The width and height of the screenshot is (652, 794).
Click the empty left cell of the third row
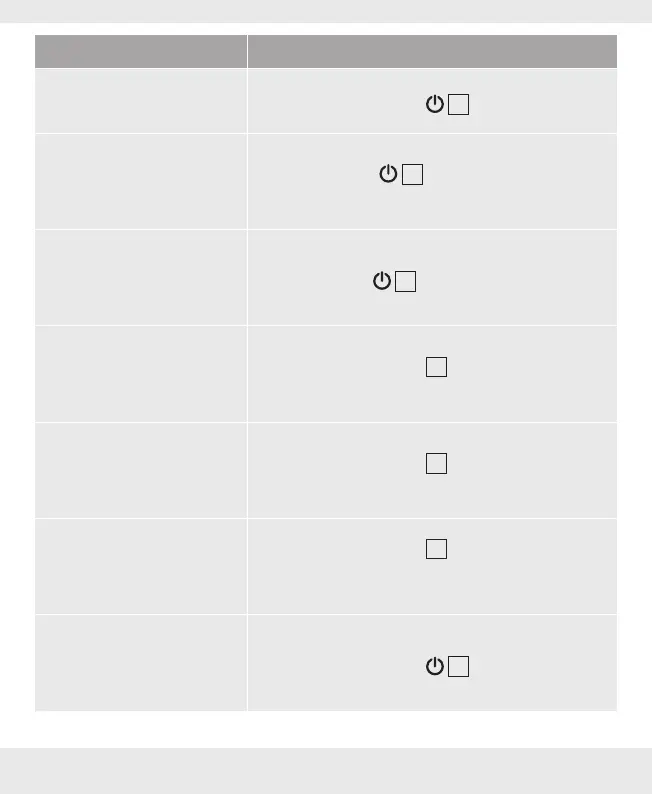141,277
